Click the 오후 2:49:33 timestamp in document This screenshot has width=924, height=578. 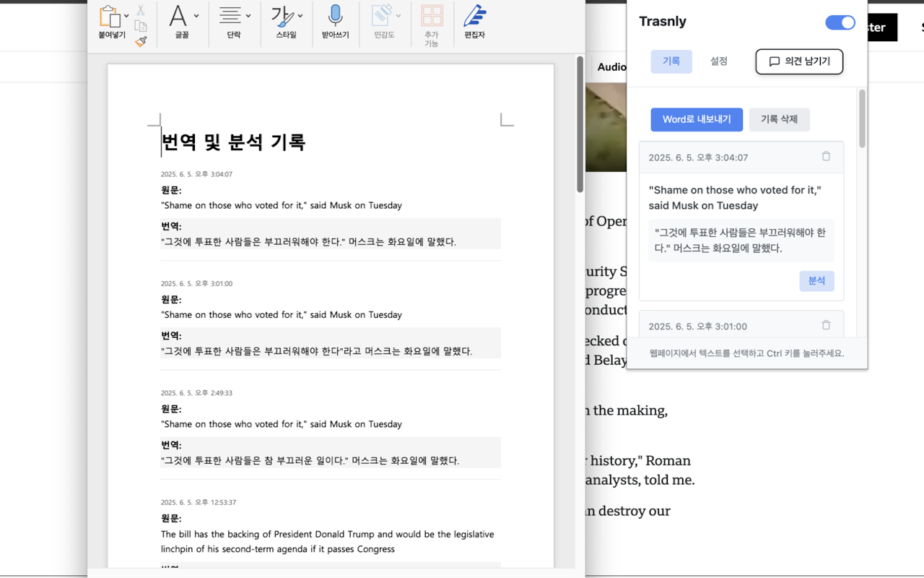[x=196, y=393]
